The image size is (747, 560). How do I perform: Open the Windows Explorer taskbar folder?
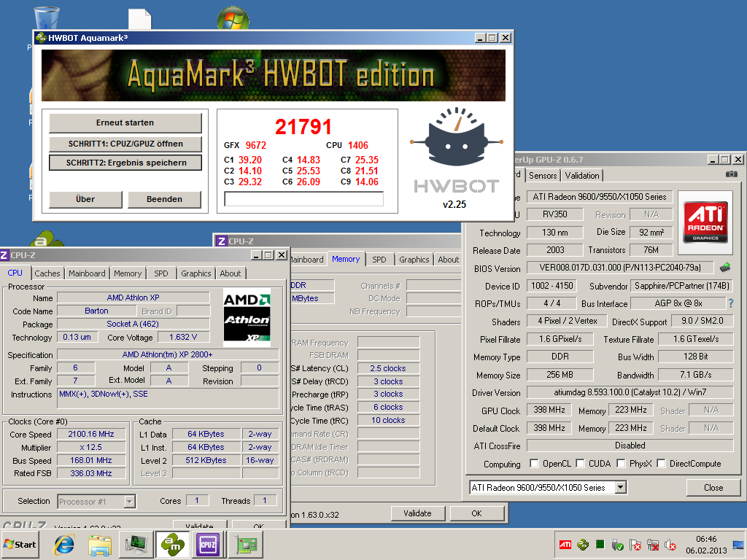100,545
